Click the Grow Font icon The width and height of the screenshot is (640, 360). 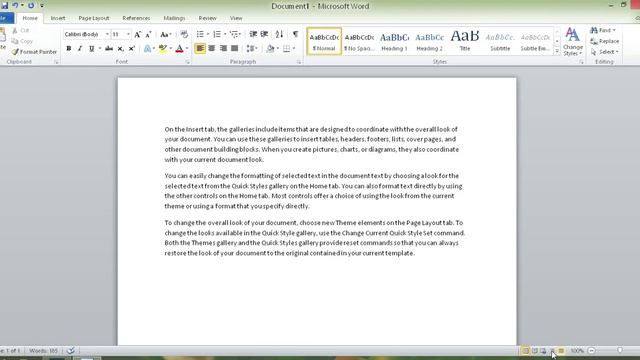(x=138, y=34)
